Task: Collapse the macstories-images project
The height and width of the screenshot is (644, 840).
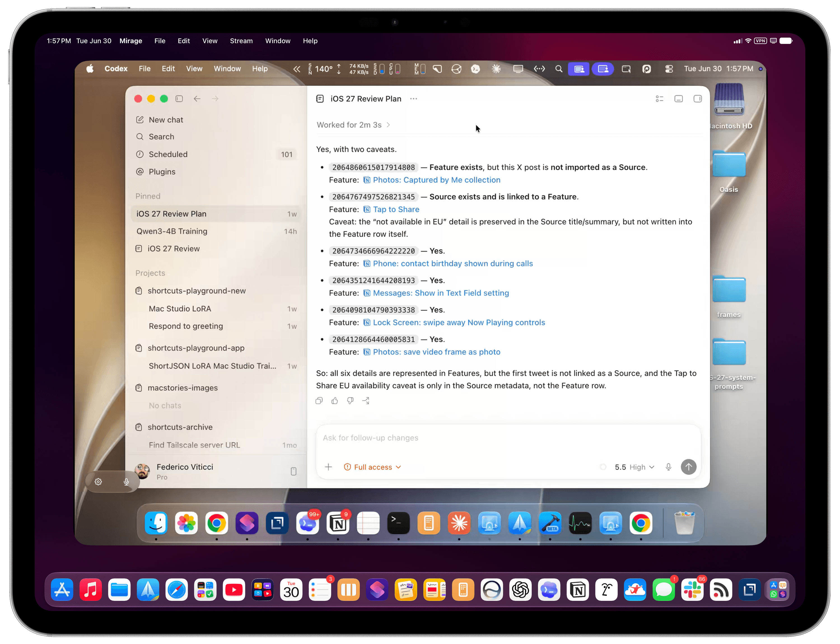Action: (x=216, y=388)
